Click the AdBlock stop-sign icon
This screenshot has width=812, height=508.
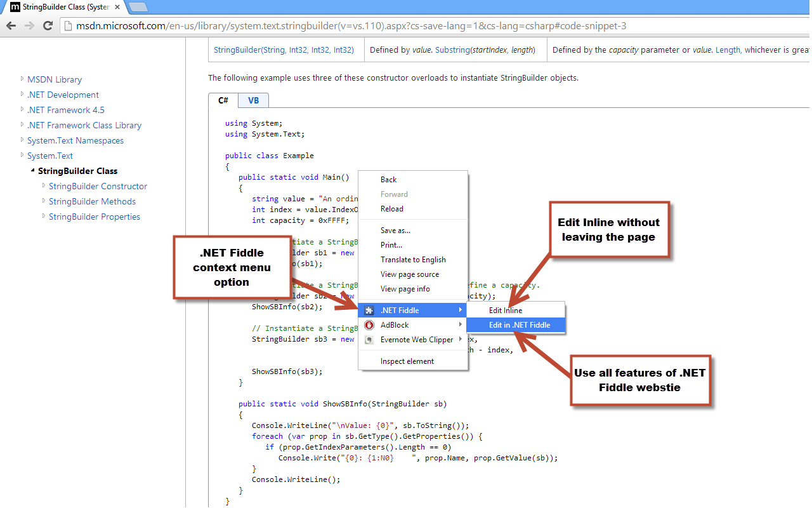369,324
